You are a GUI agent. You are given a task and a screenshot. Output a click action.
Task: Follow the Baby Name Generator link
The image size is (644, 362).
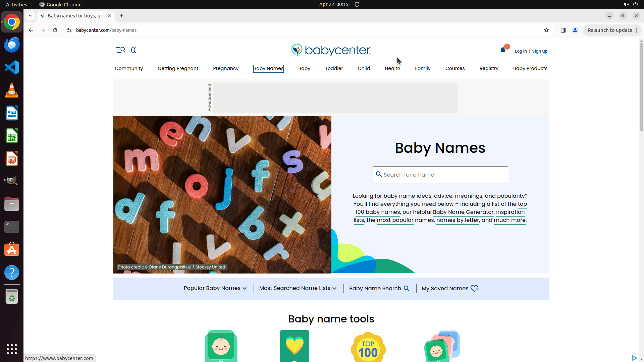(x=463, y=212)
